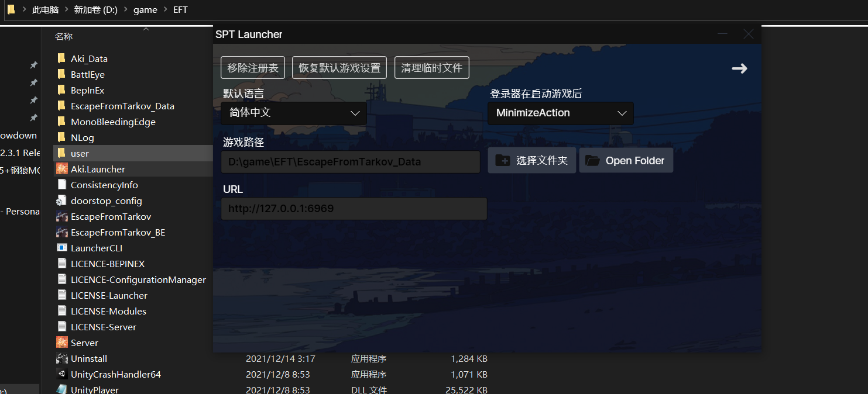The image size is (868, 394).
Task: Click the Aki_Data folder icon
Action: pyautogui.click(x=61, y=58)
